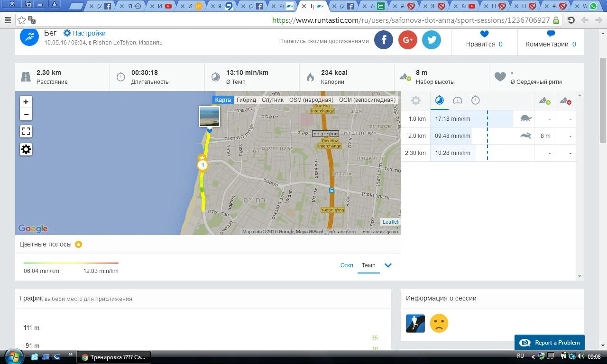Switch map to Спутник view

(273, 100)
